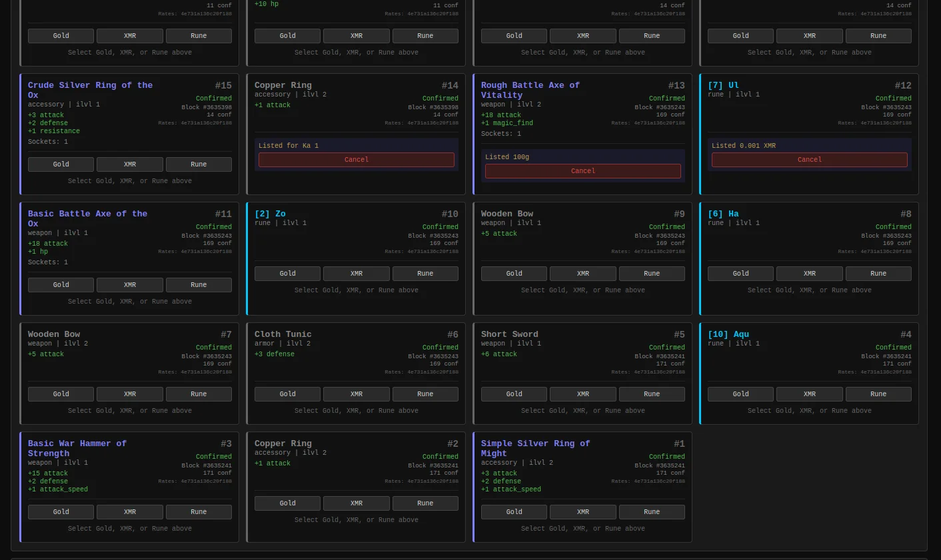Cancel the [7] Ul rune listing

coord(809,160)
